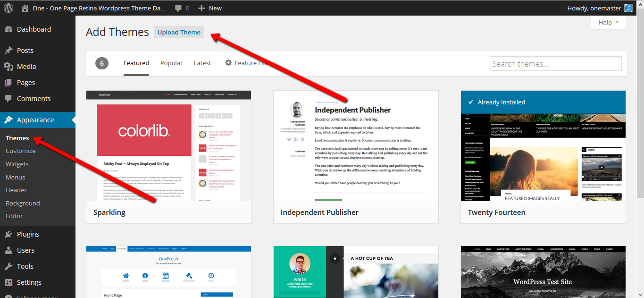Click the Independent Publisher theme name
The width and height of the screenshot is (644, 298).
319,213
